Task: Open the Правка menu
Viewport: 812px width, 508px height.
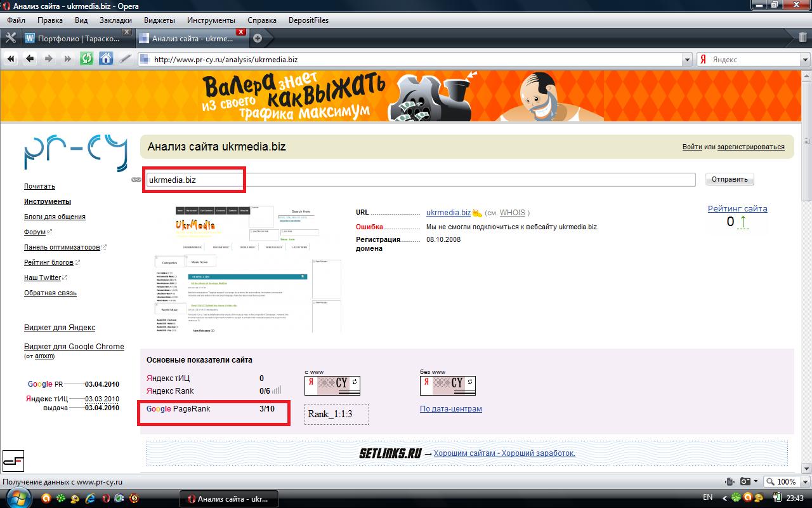Action: click(50, 20)
